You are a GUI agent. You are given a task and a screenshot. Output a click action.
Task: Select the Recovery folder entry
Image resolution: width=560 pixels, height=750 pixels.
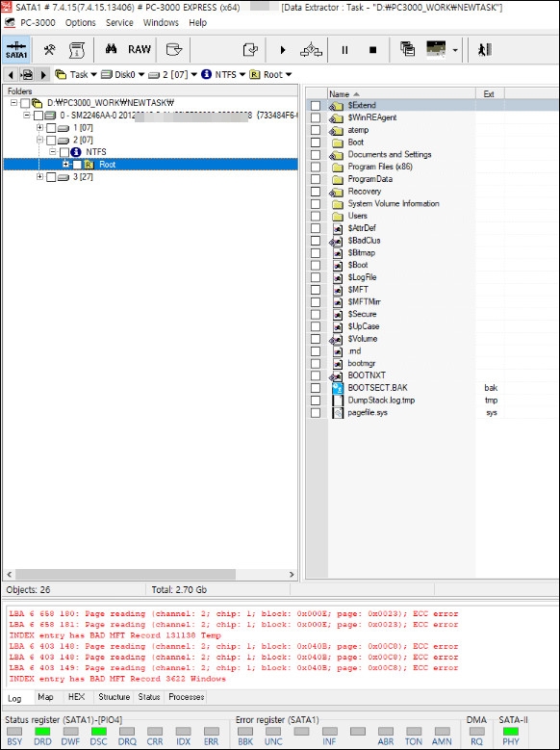[x=365, y=192]
